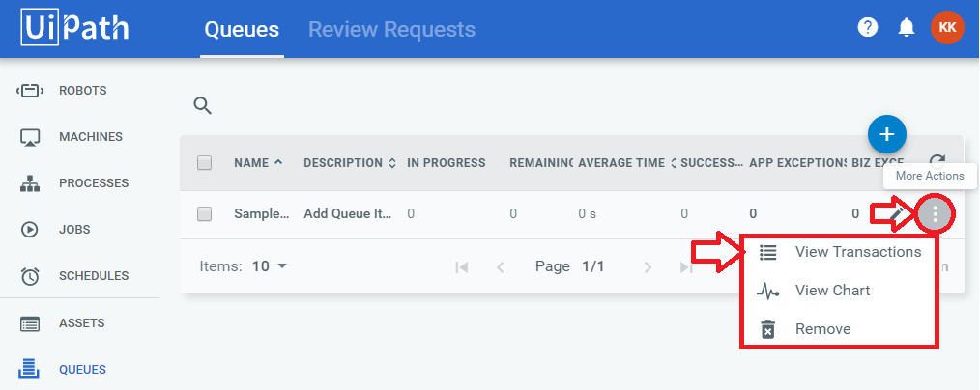Open PROCESSES in sidebar
Image resolution: width=980 pixels, height=390 pixels.
click(94, 182)
